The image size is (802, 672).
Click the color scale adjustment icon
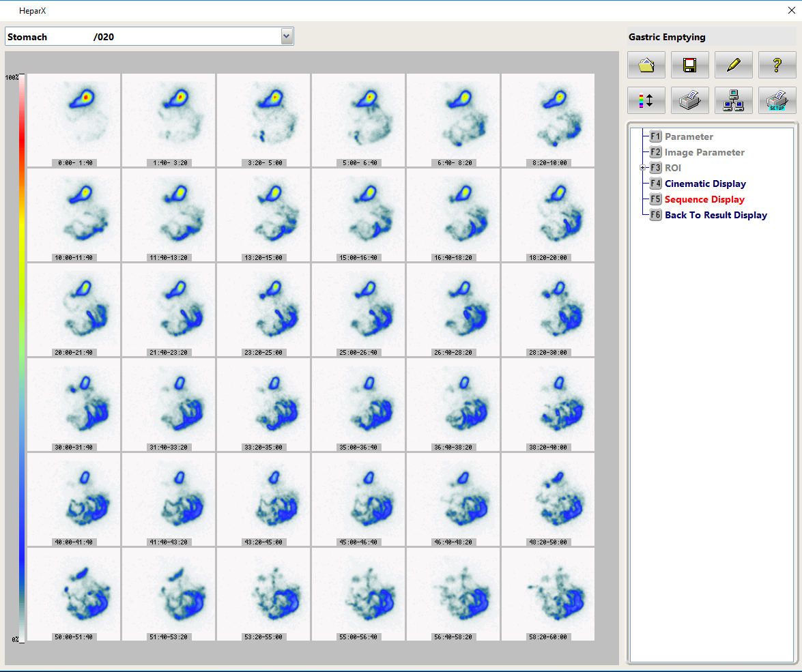click(x=646, y=100)
